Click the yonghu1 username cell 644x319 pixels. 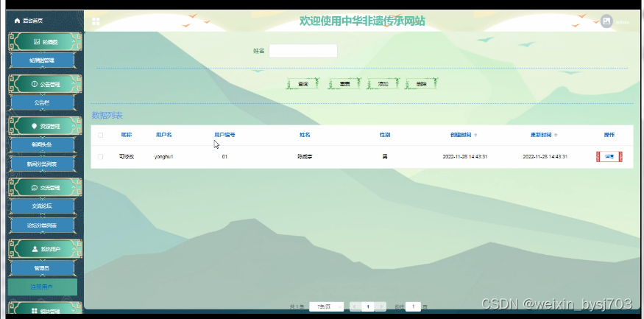[x=164, y=157]
